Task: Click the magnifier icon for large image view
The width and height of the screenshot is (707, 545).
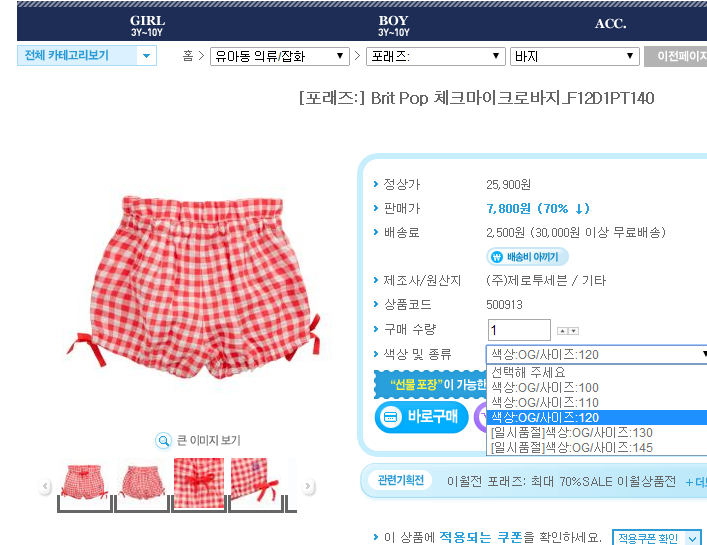Action: coord(163,440)
